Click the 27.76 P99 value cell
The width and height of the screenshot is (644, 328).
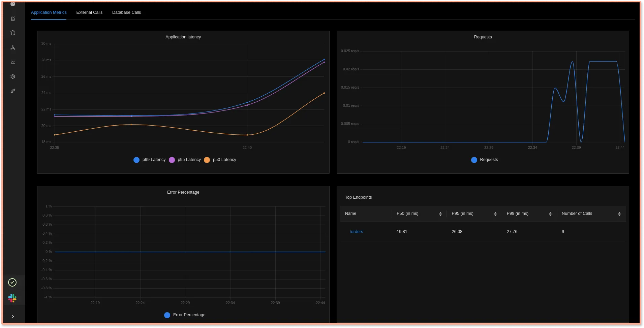[512, 232]
